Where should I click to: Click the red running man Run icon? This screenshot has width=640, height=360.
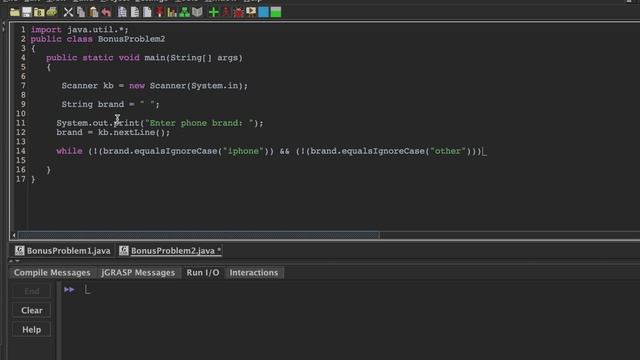pyautogui.click(x=226, y=12)
